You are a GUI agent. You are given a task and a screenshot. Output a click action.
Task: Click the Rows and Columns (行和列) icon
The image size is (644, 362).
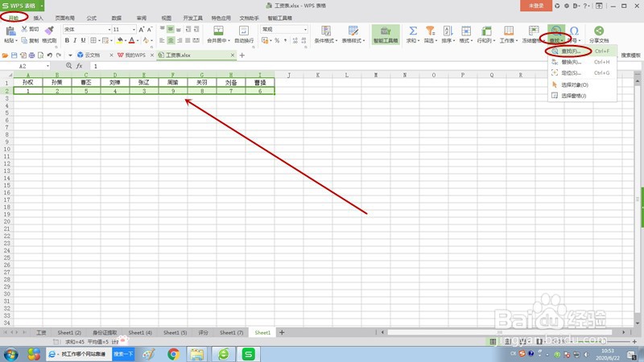(486, 31)
